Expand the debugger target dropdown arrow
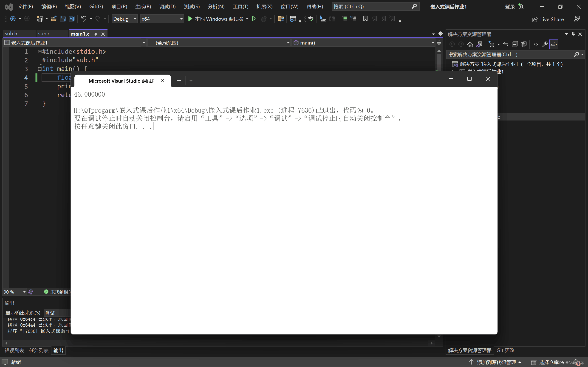Viewport: 588px width, 367px height. tap(247, 19)
